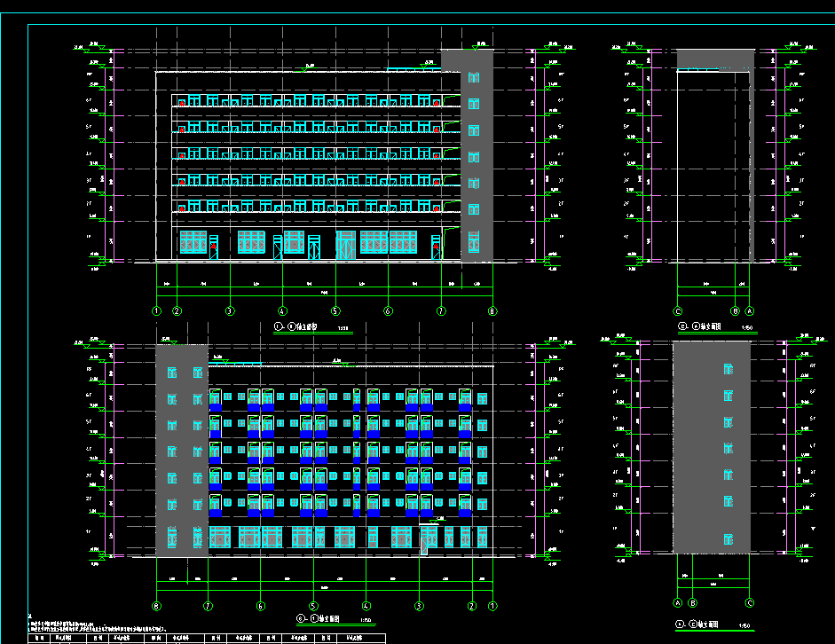Select the 1:50 scale text of top-right elevation
Screen dimensions: 835x644
click(747, 328)
